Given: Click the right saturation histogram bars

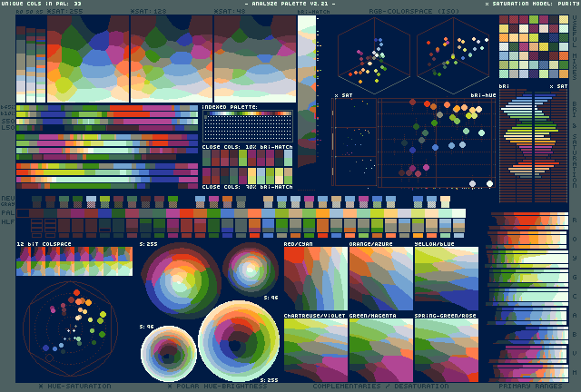Looking at the screenshot, I should point(551,146).
